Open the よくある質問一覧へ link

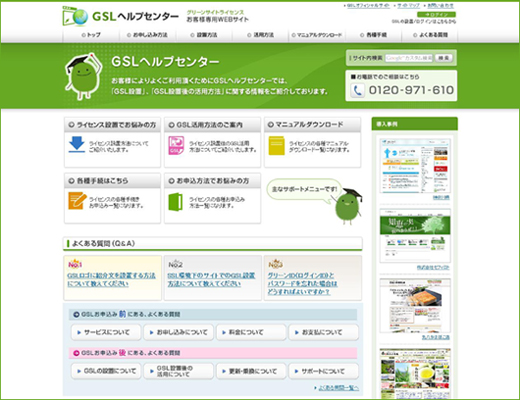[338, 388]
